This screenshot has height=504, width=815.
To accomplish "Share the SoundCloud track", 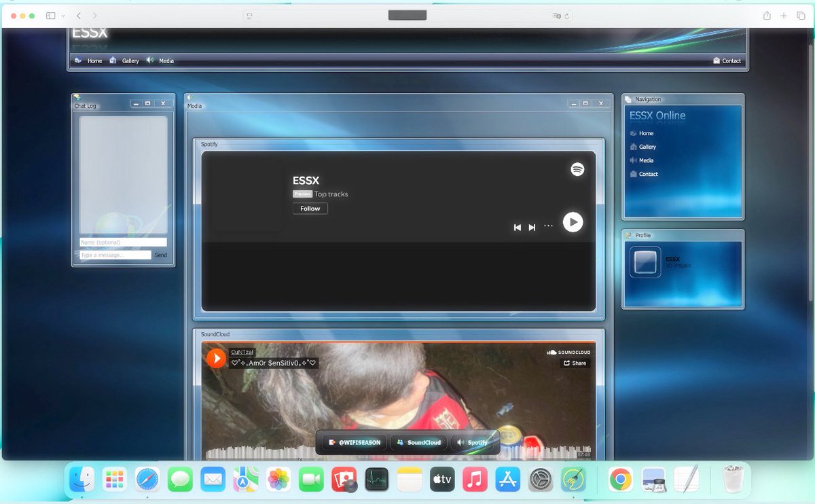I will pyautogui.click(x=575, y=363).
